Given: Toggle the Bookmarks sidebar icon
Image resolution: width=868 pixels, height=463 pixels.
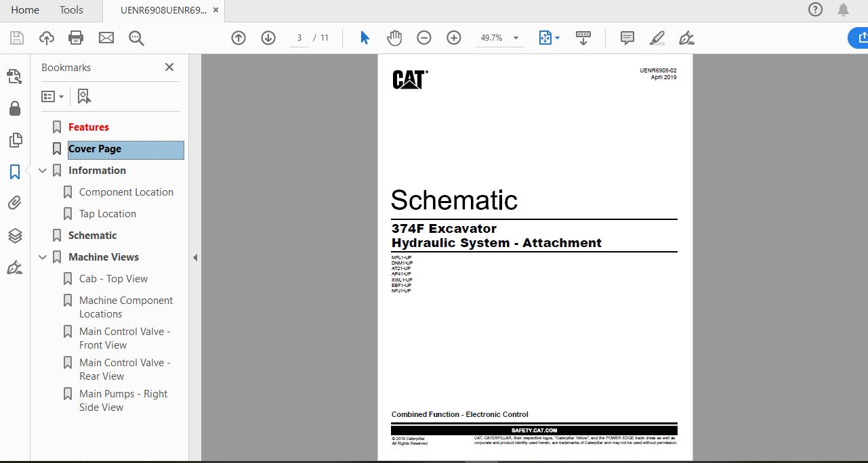Looking at the screenshot, I should (x=15, y=172).
